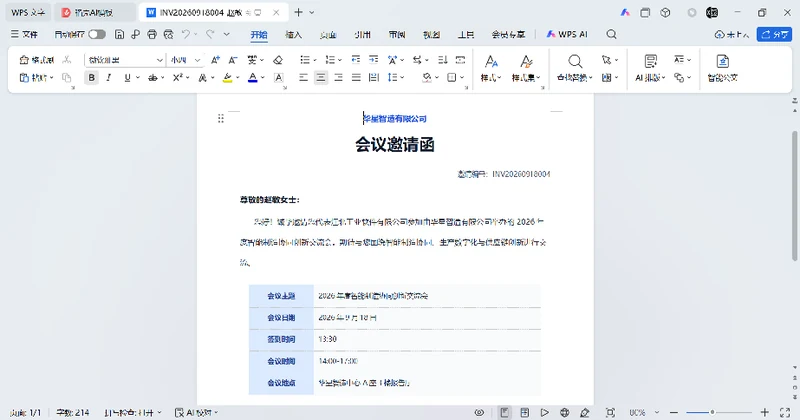The image size is (800, 420).
Task: Click the web layout globe icon in status bar
Action: (564, 412)
